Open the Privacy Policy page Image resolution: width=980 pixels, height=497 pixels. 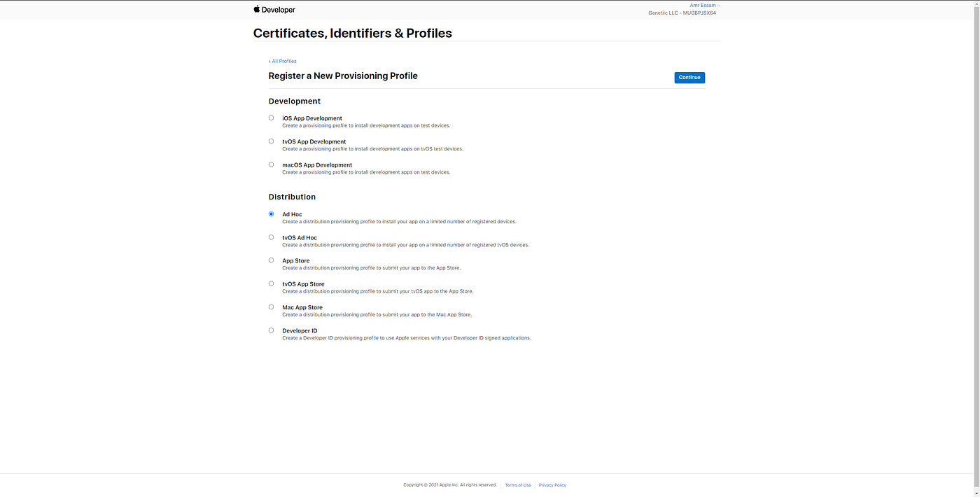click(x=552, y=484)
